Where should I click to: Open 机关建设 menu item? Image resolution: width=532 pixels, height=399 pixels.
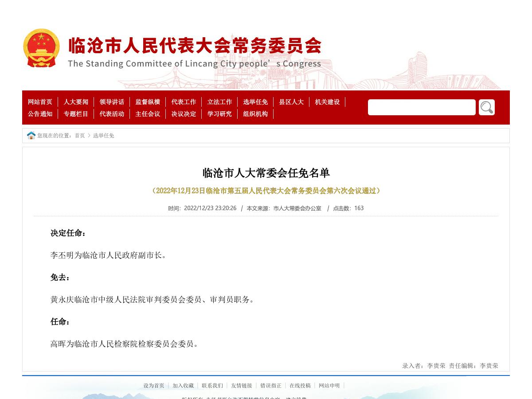pyautogui.click(x=327, y=102)
